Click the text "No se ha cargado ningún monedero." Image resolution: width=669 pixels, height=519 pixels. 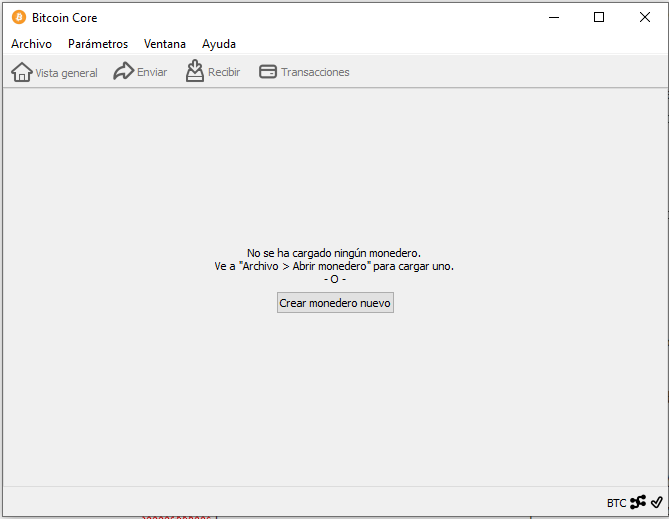tap(334, 253)
